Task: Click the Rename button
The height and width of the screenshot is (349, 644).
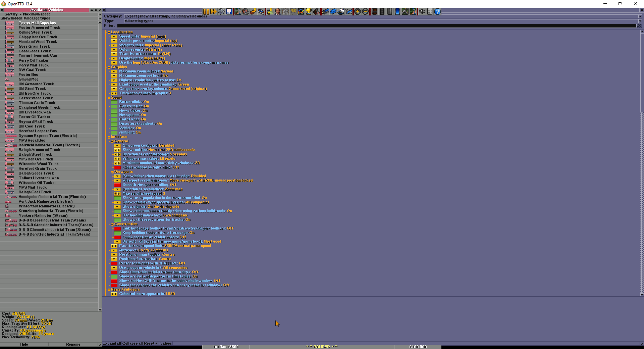Action: 73,344
